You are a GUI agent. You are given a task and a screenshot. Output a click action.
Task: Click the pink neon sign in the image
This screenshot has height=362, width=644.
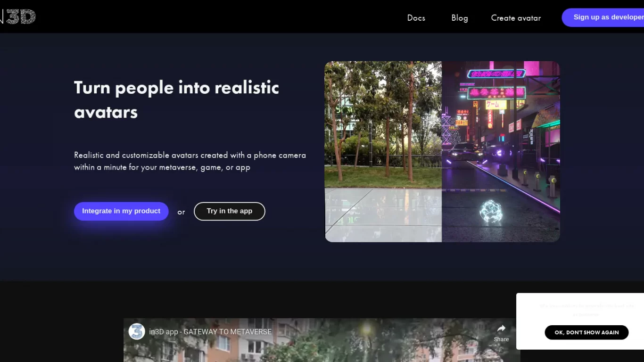[x=496, y=74]
